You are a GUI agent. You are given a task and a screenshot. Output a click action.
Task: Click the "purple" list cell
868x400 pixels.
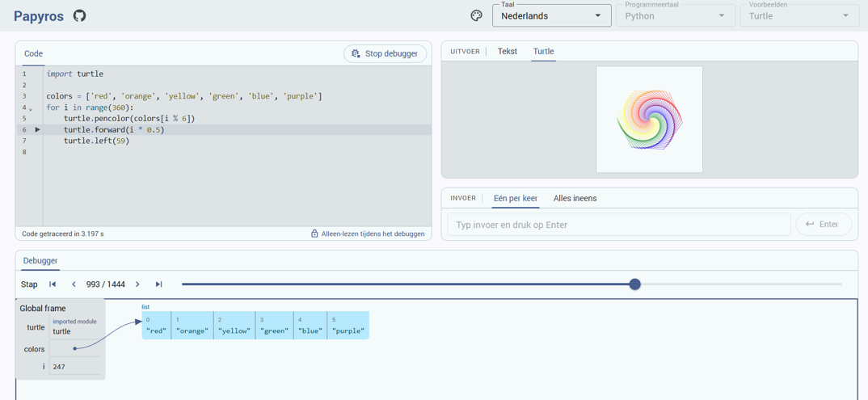click(348, 326)
